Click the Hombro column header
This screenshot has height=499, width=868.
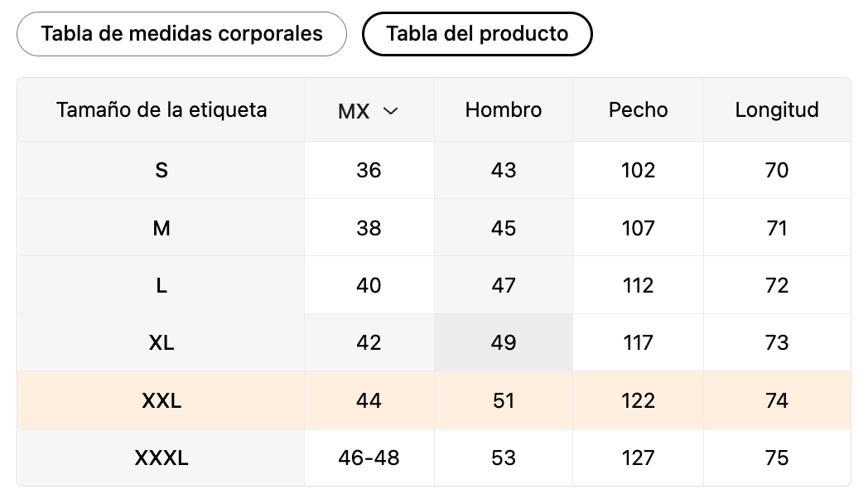tap(504, 110)
